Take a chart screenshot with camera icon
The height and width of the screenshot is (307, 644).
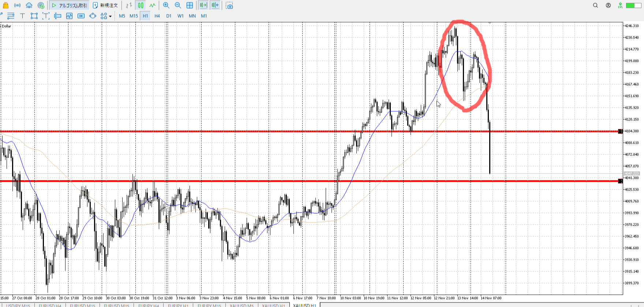point(229,5)
